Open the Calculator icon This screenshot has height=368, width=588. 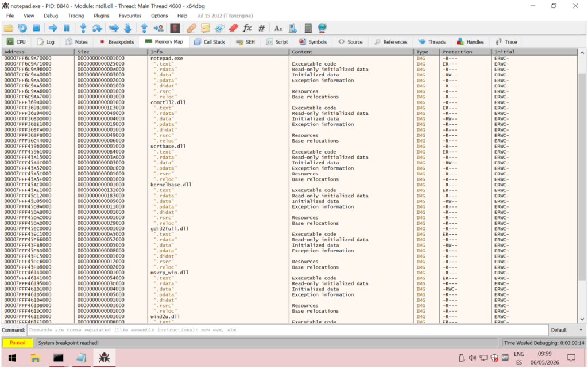click(308, 28)
